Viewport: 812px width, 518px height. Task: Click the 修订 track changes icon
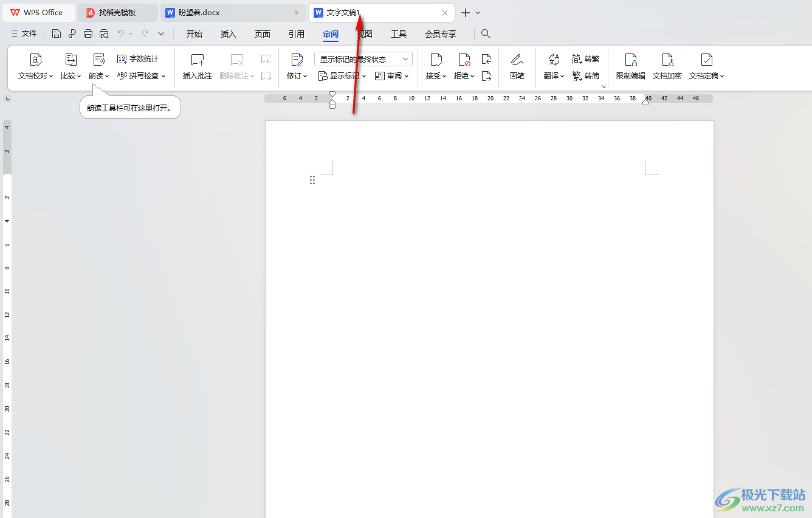297,60
